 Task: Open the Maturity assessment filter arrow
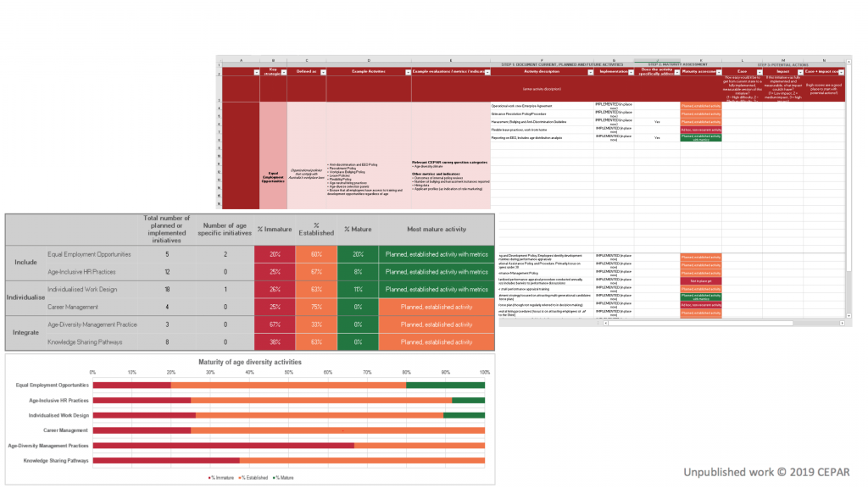719,73
